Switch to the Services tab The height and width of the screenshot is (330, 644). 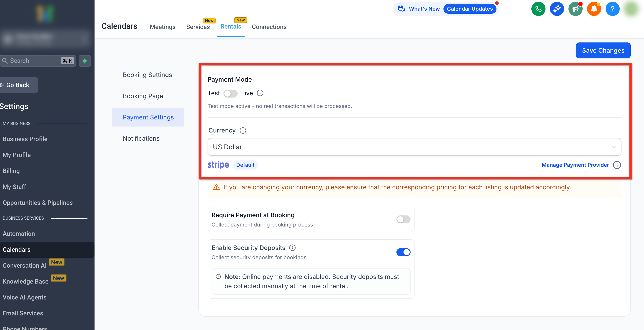click(198, 27)
